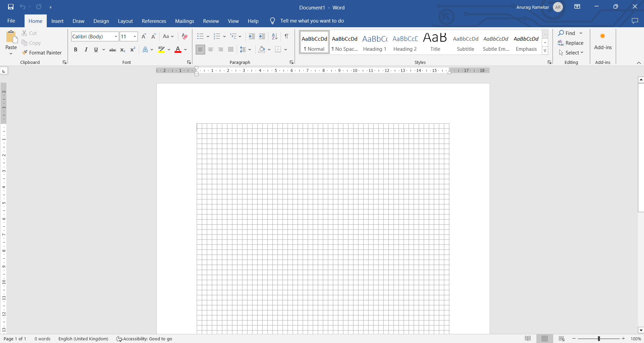Screen dimensions: 644x343
Task: Apply the Title style
Action: tap(435, 42)
